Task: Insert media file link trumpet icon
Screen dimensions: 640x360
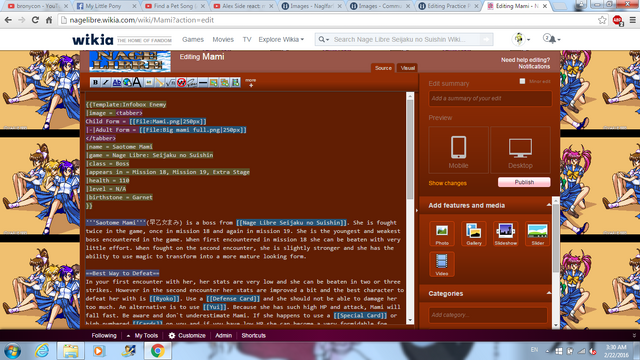Action: (x=160, y=82)
